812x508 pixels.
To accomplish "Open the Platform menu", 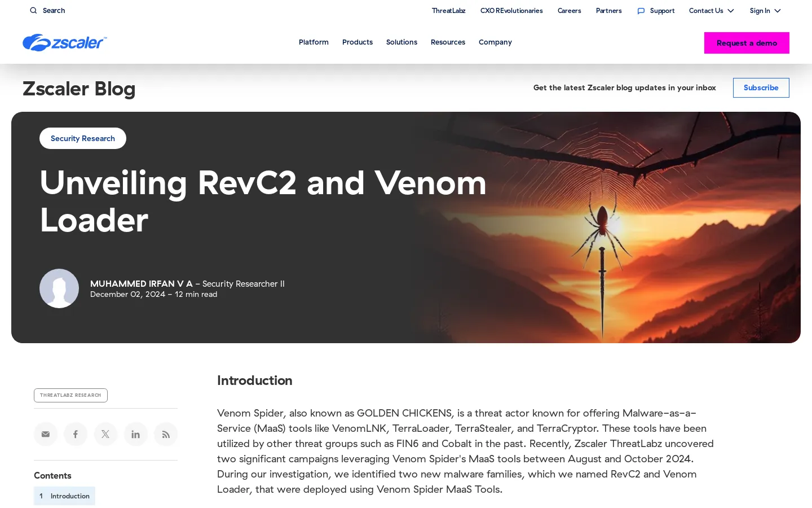I will click(x=314, y=42).
